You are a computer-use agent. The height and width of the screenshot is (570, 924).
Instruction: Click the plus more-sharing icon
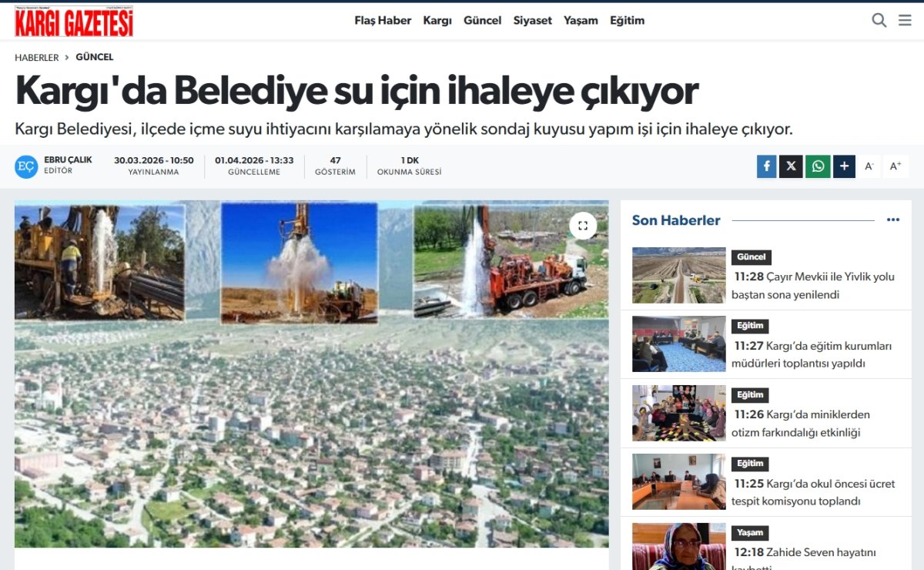[844, 166]
